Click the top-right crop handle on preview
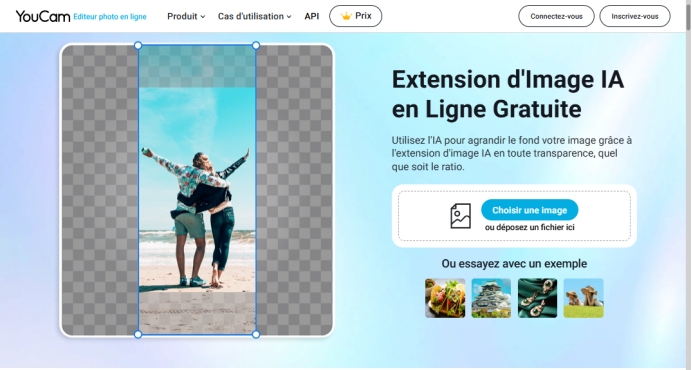Viewport: 692px width, 370px height. (256, 45)
